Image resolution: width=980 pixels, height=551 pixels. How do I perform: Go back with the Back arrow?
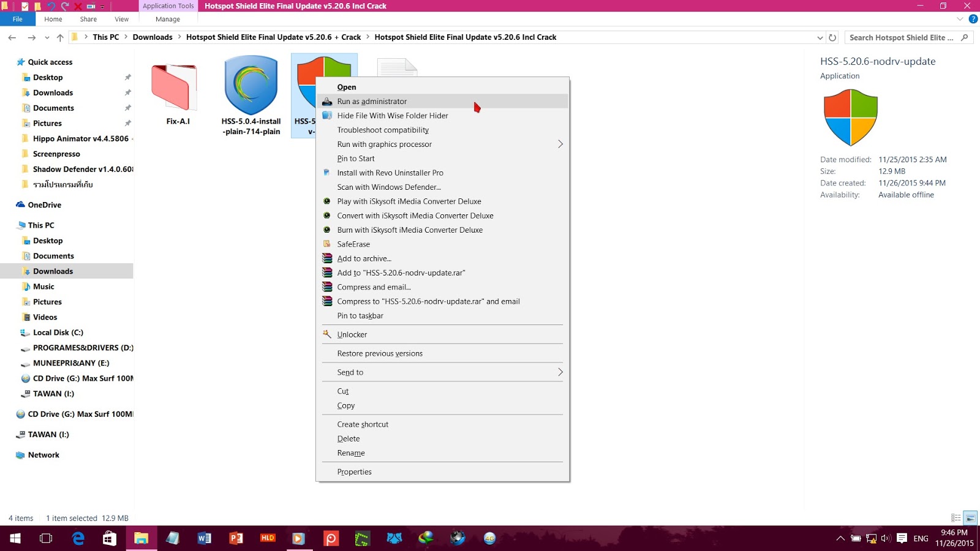click(x=12, y=37)
